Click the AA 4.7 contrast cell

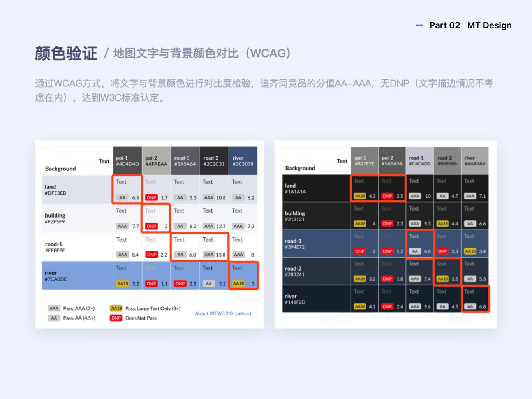(x=447, y=188)
